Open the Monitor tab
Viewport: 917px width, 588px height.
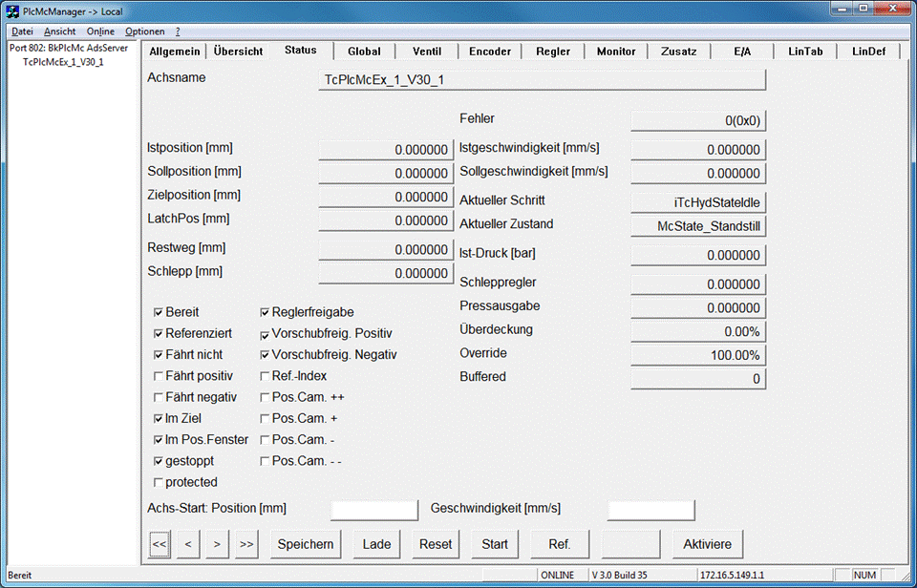click(x=616, y=52)
